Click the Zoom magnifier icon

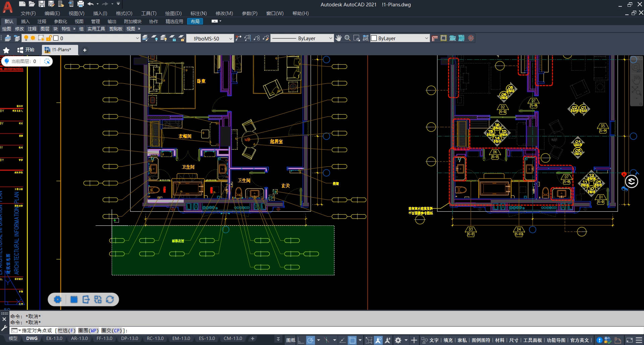click(x=347, y=38)
